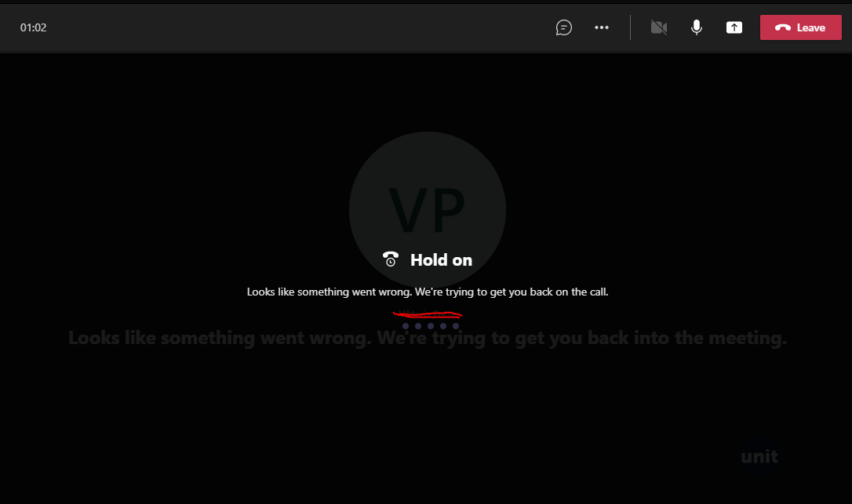Open the share content tray
Screen dimensions: 852x504
coord(734,27)
